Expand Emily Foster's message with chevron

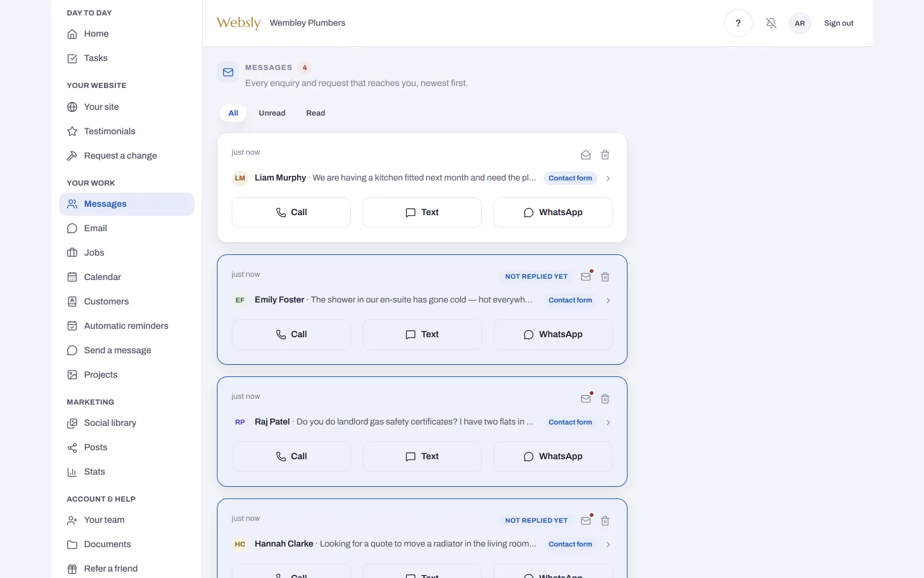click(608, 301)
